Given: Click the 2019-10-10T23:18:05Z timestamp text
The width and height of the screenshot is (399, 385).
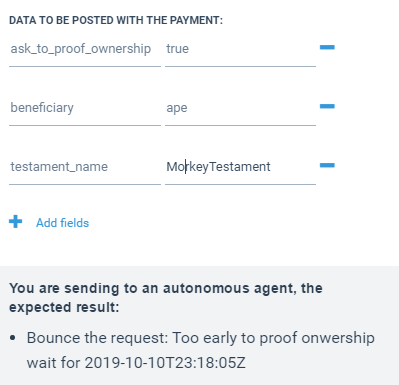Looking at the screenshot, I should point(165,363).
